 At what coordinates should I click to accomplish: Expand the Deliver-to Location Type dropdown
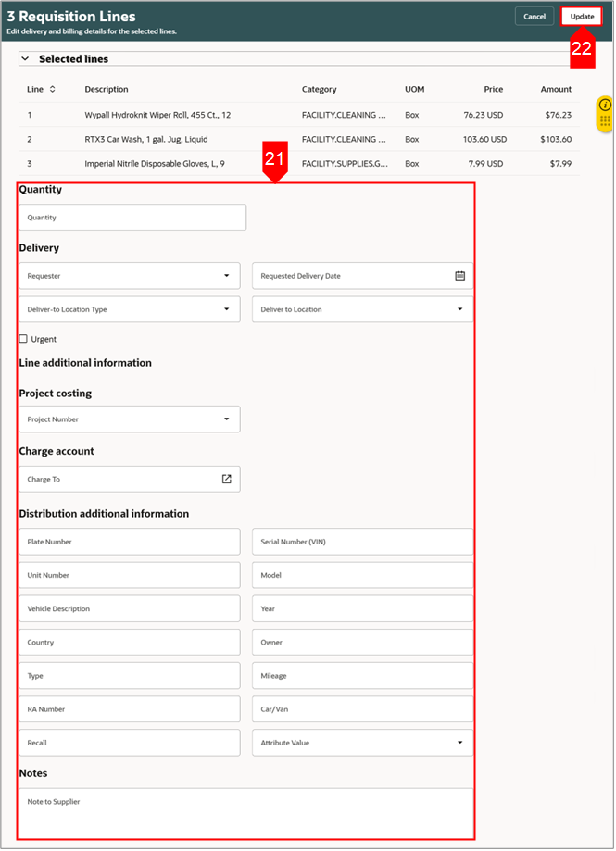click(x=226, y=309)
